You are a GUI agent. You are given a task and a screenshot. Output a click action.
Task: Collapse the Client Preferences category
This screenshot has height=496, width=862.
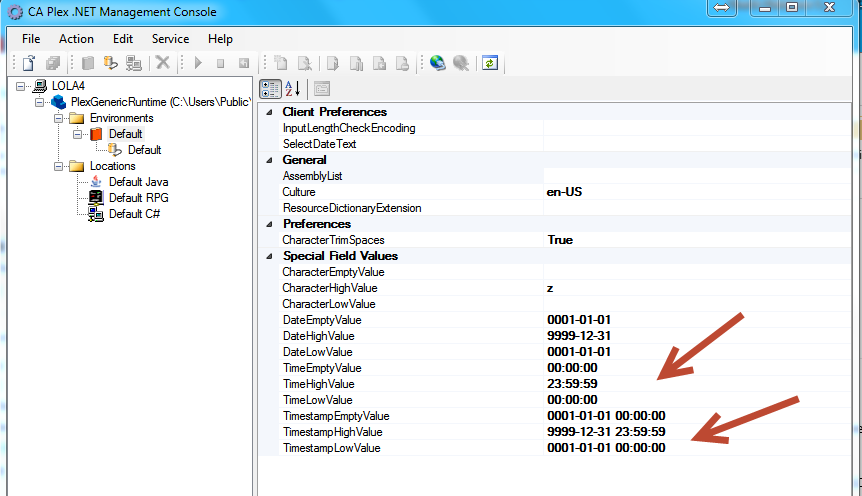click(x=269, y=112)
